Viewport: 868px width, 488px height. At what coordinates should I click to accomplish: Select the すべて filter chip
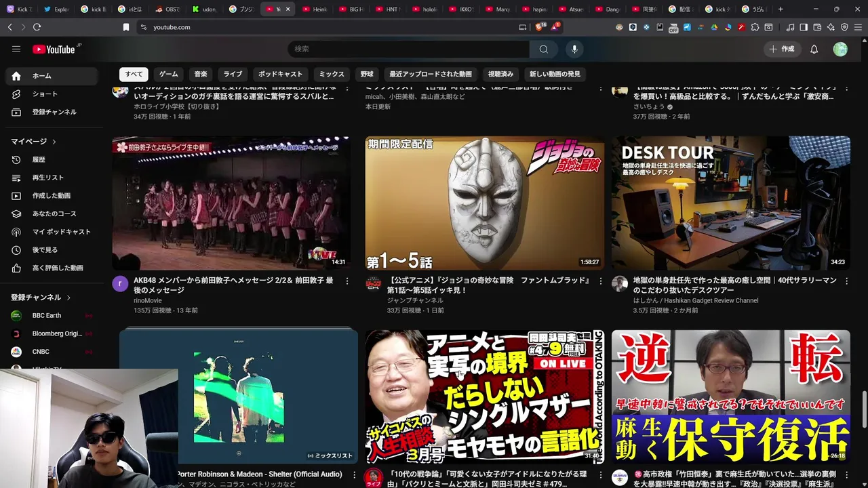click(134, 74)
